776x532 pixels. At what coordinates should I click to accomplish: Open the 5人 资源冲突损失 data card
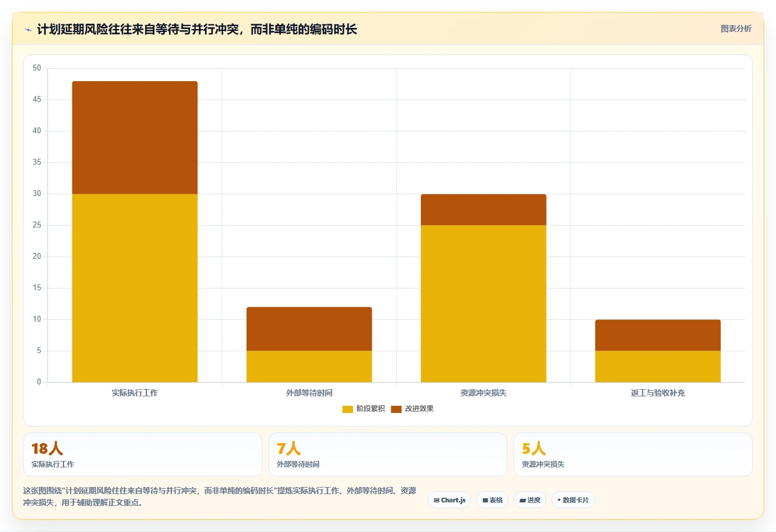click(633, 454)
